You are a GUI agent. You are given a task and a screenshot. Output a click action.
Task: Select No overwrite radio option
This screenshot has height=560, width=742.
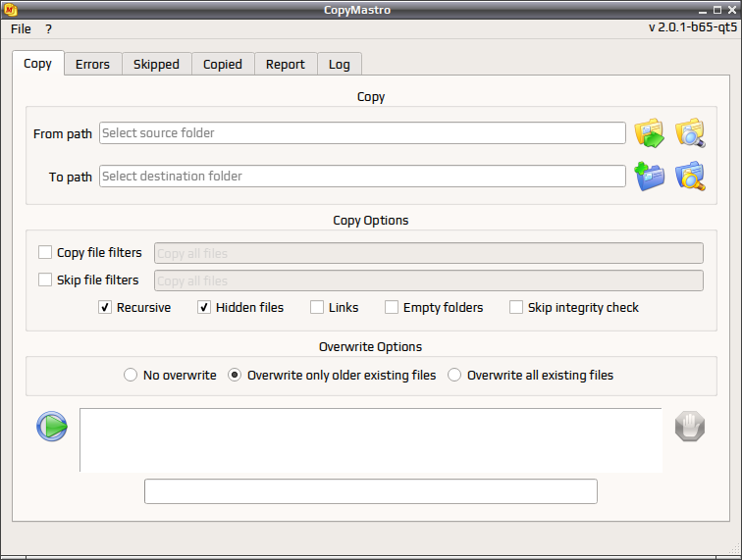pyautogui.click(x=131, y=375)
